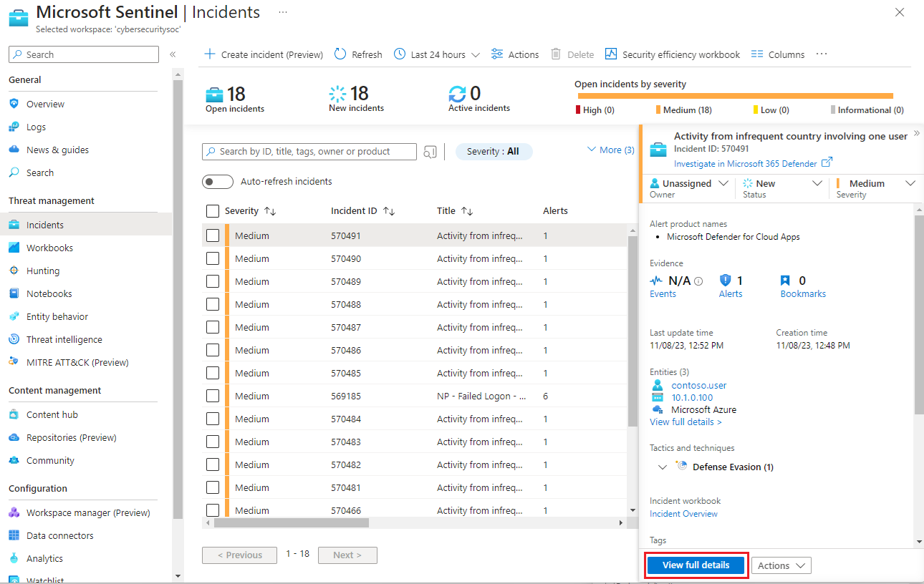Screen dimensions: 924x584
Task: Click the Threat intelligence sidebar icon
Action: (x=14, y=339)
